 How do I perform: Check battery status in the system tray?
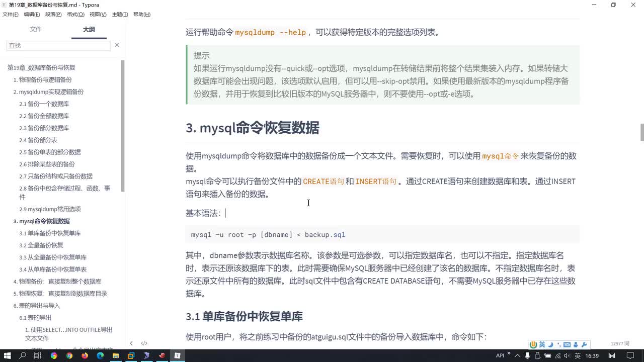click(x=547, y=355)
